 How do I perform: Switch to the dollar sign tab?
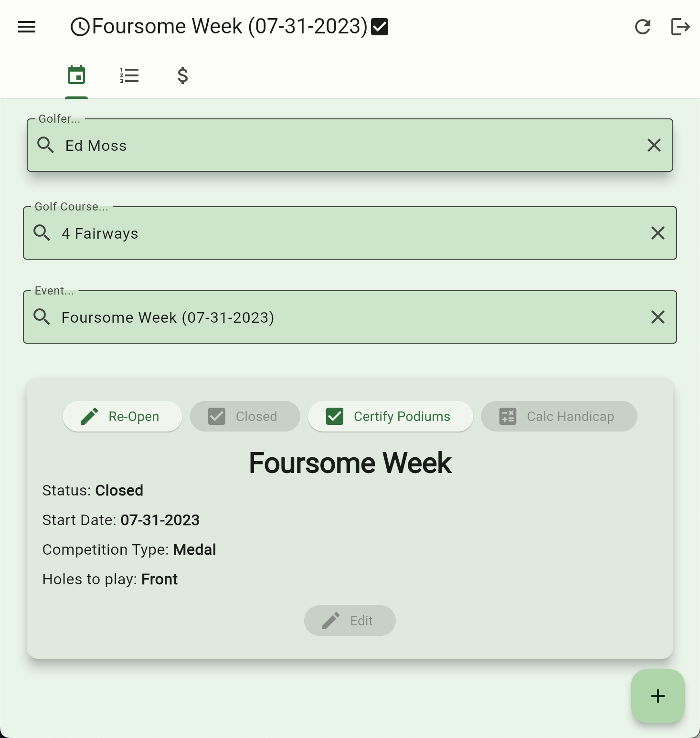(x=182, y=75)
